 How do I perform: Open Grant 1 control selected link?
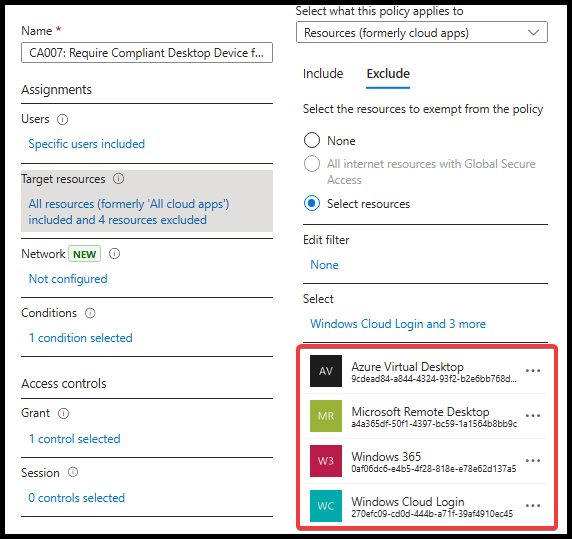pyautogui.click(x=74, y=439)
